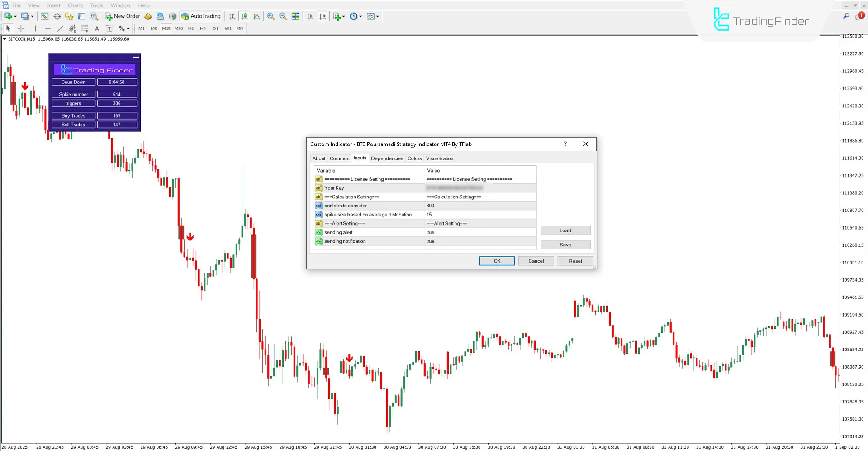Enable chart auto scroll
The height and width of the screenshot is (451, 868).
click(x=310, y=16)
